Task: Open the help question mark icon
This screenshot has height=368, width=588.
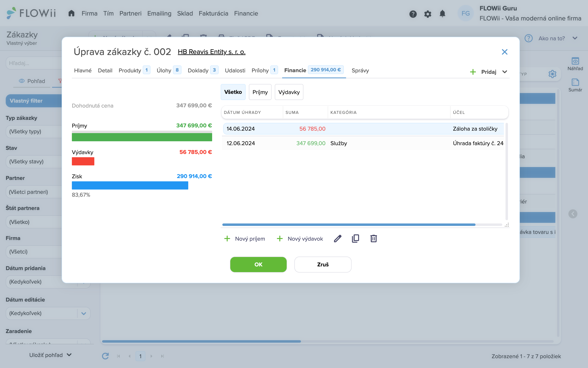Action: coord(413,14)
